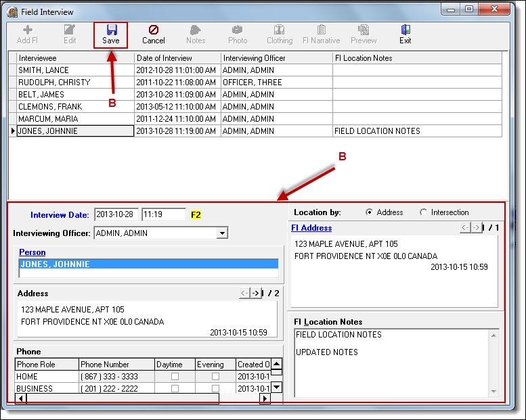The width and height of the screenshot is (526, 420).
Task: Click the Add FI toolbar icon
Action: pyautogui.click(x=27, y=34)
